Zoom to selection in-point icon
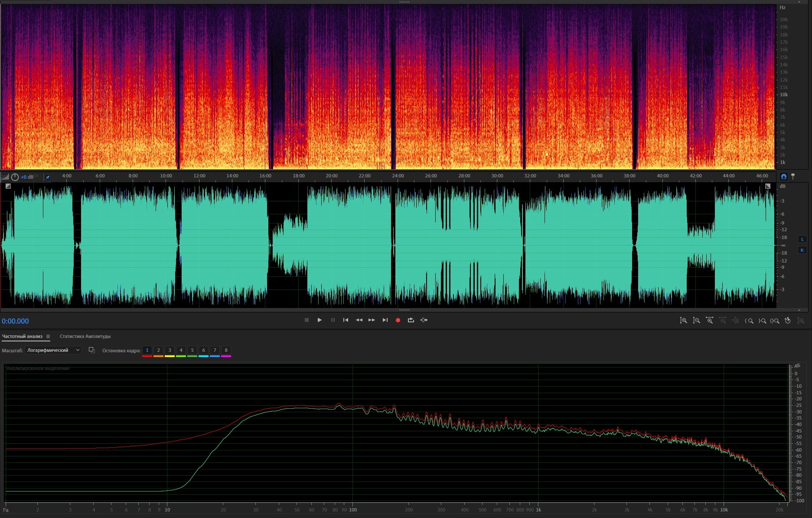Image resolution: width=812 pixels, height=518 pixels. tap(749, 321)
